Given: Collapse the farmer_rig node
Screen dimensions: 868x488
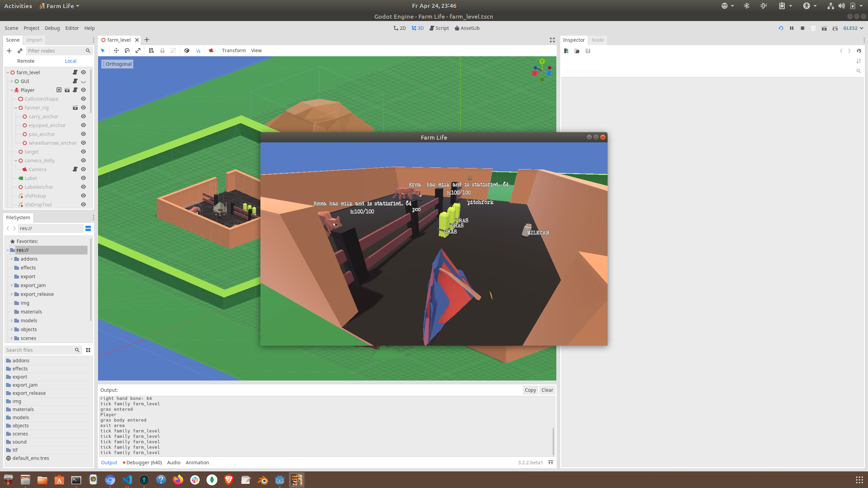Looking at the screenshot, I should [x=16, y=108].
